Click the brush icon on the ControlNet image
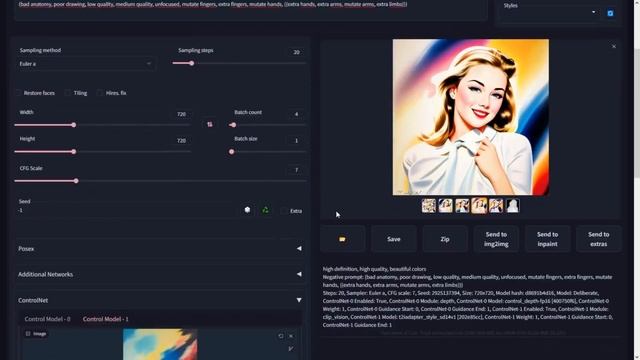Screen dimensions: 640x360 tap(291, 349)
